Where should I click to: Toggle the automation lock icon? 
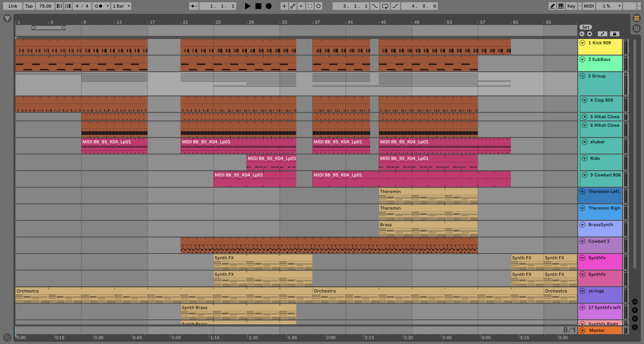click(614, 34)
